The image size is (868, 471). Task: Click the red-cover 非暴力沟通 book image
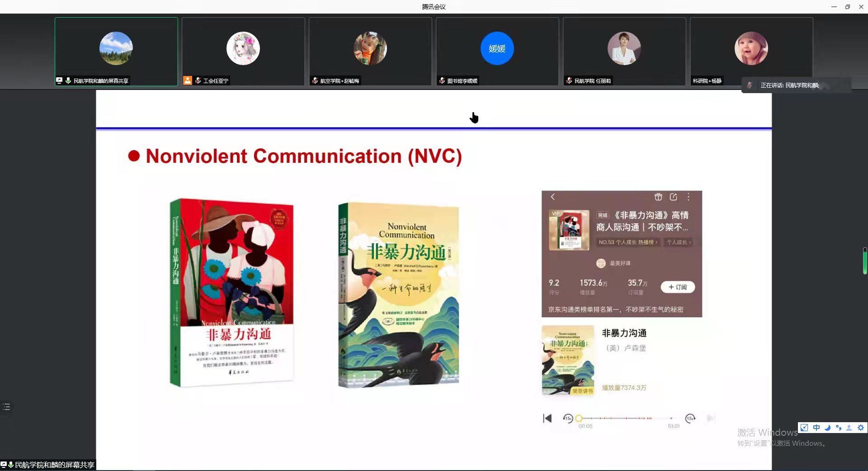232,292
